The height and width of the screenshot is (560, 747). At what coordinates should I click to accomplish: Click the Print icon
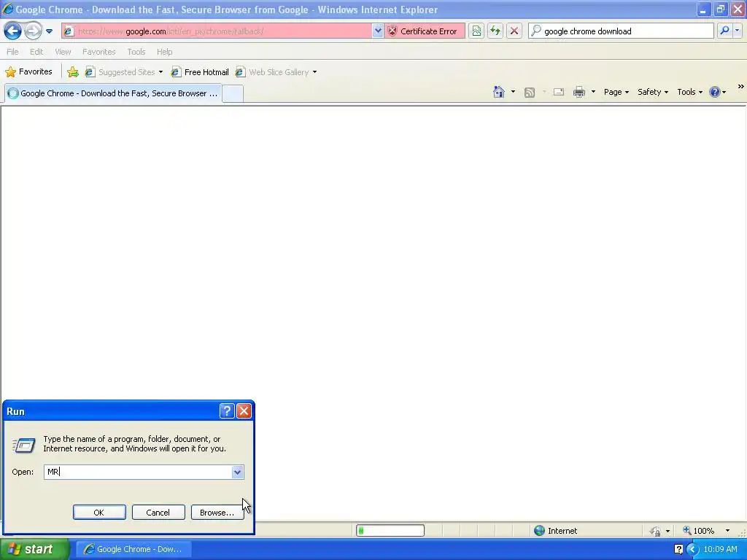(578, 92)
